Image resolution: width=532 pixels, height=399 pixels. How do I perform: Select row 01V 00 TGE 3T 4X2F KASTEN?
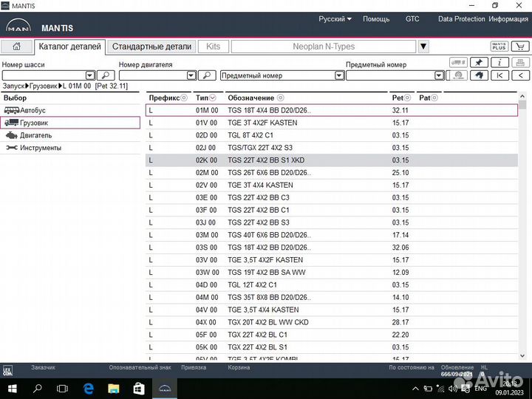332,123
